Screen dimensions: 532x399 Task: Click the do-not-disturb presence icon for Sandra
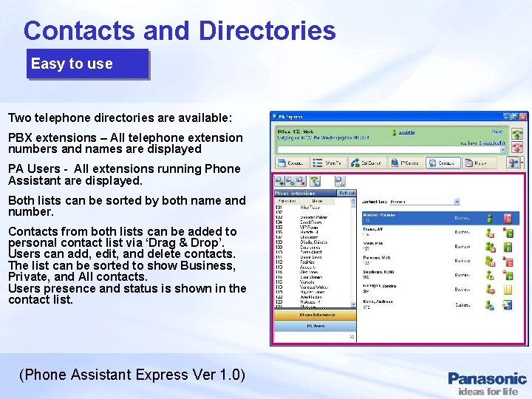[490, 290]
